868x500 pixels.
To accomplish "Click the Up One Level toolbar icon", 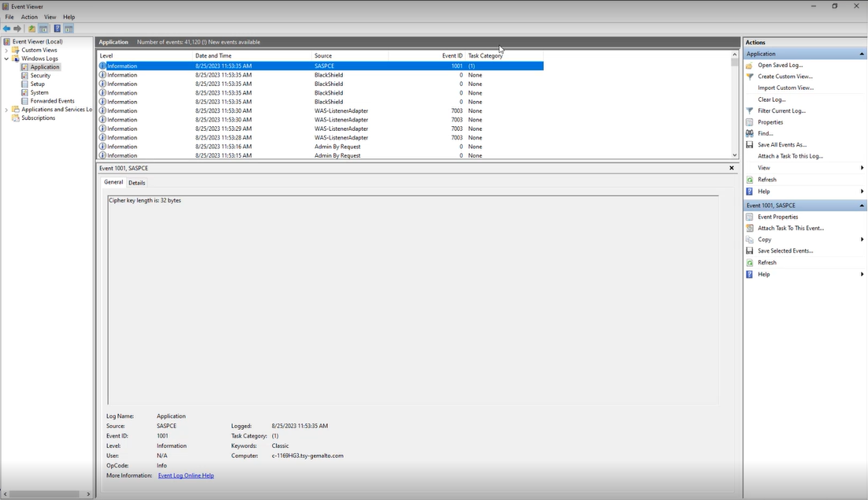I will tap(32, 29).
